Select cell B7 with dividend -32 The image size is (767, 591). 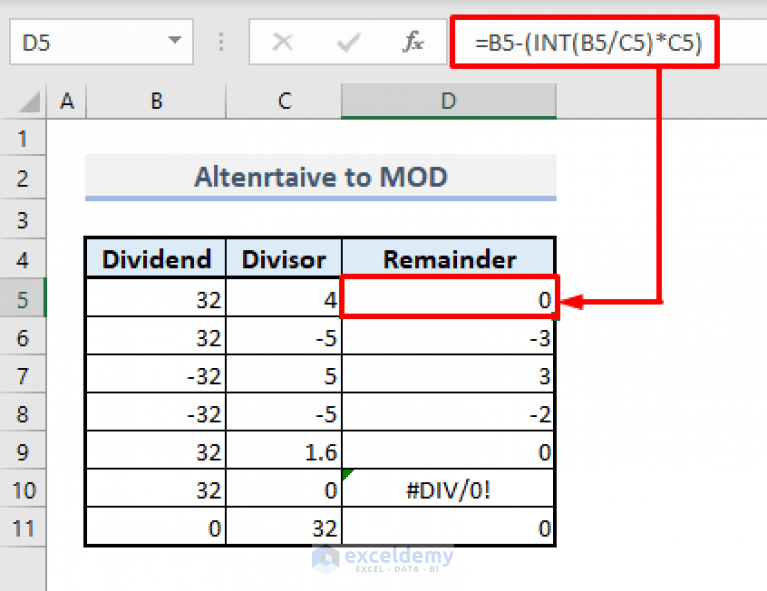point(156,375)
